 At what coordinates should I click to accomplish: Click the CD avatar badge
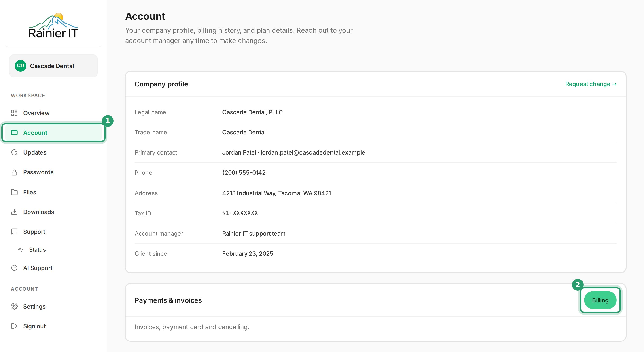(x=21, y=66)
